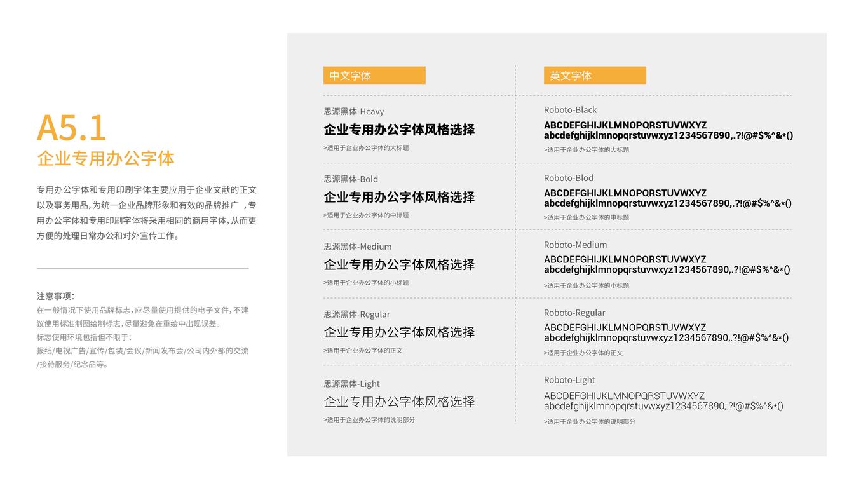
Task: Click the Chinese caption >适用于企业办公字体的中标题
Action: (366, 215)
